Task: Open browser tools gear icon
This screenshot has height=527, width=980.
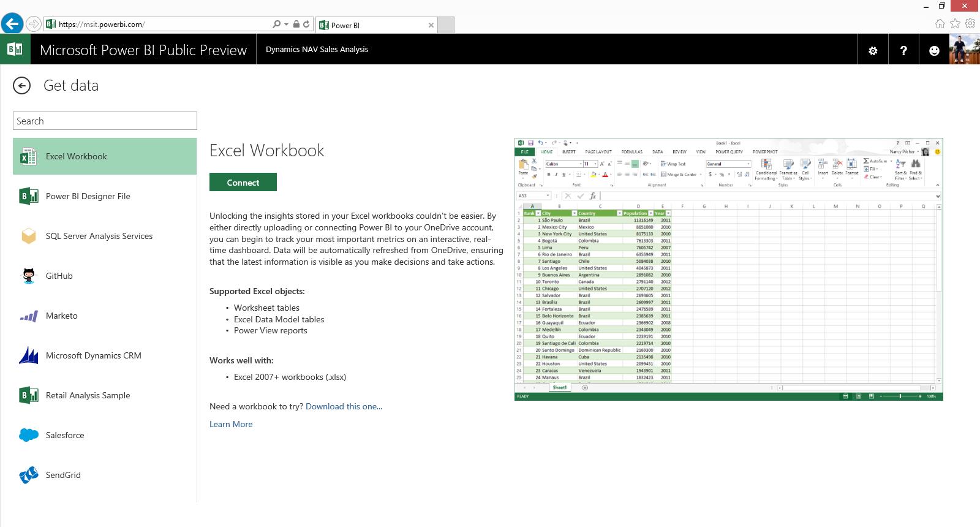Action: (970, 24)
